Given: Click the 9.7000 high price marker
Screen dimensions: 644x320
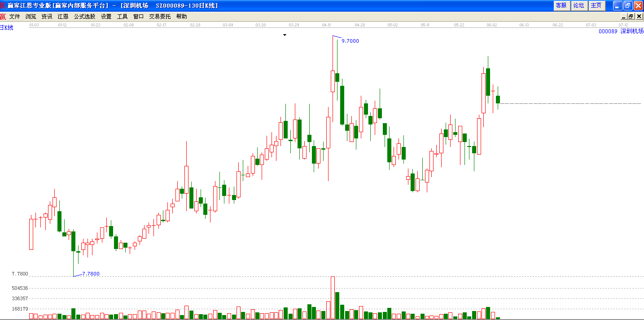Looking at the screenshot, I should click(x=350, y=41).
